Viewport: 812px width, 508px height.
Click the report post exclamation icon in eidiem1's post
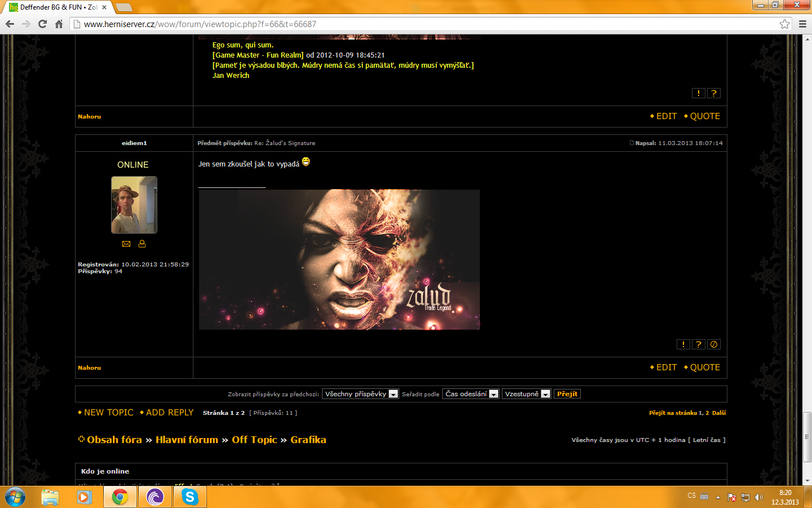tap(683, 344)
